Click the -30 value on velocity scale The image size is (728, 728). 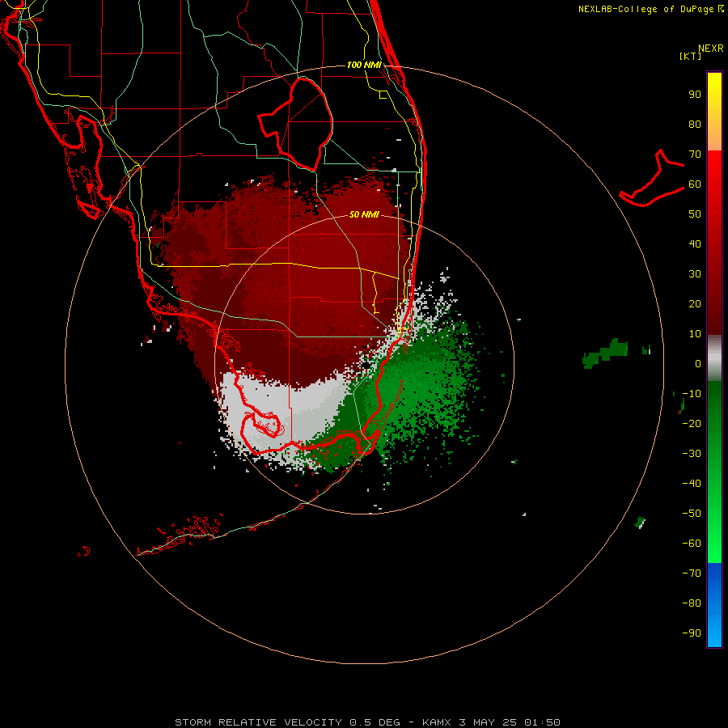[692, 454]
